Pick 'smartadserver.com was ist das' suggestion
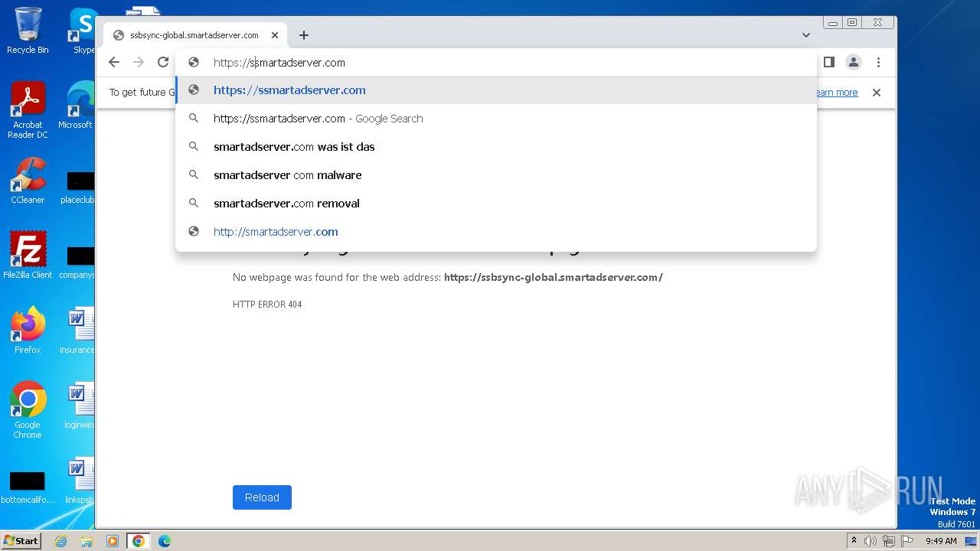 496,147
